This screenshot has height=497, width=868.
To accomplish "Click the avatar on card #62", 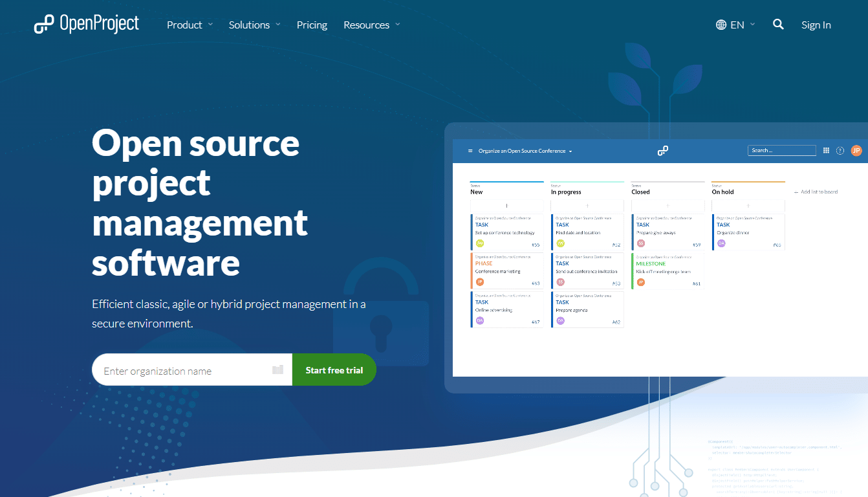I will tap(560, 320).
